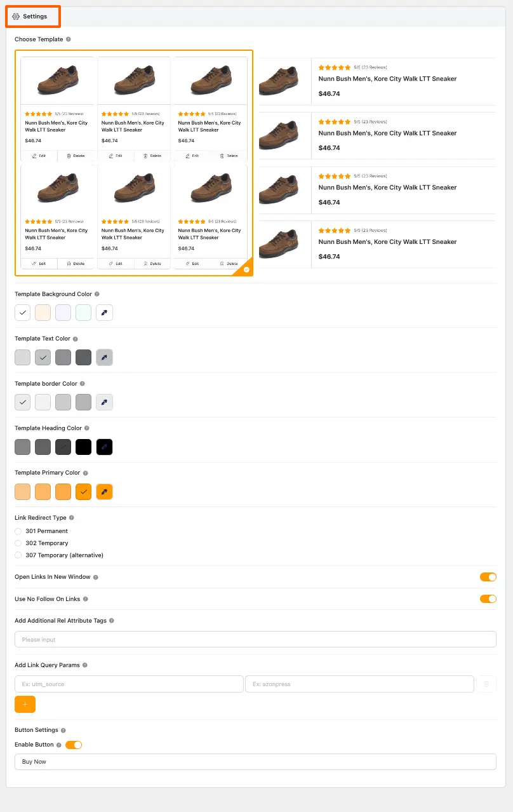Disable the Open Links In New Window toggle
The height and width of the screenshot is (812, 513).
point(488,576)
